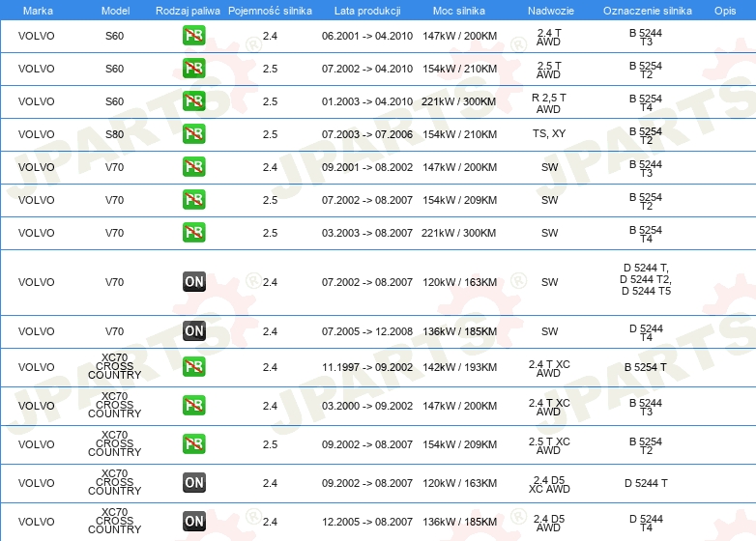Click petrol fuel icon in S80 row
The image size is (756, 541).
(193, 134)
